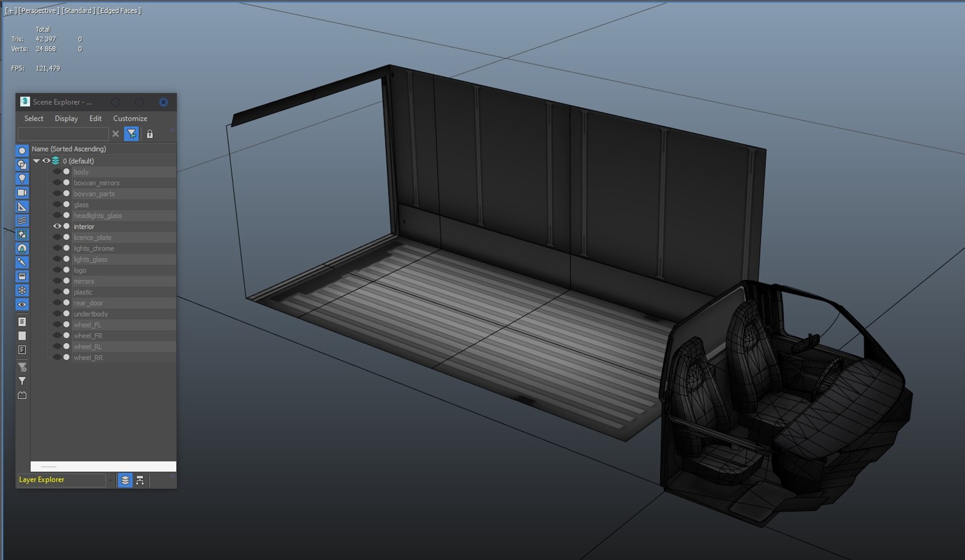Click the Display All list icon
The height and width of the screenshot is (560, 965).
[x=22, y=322]
